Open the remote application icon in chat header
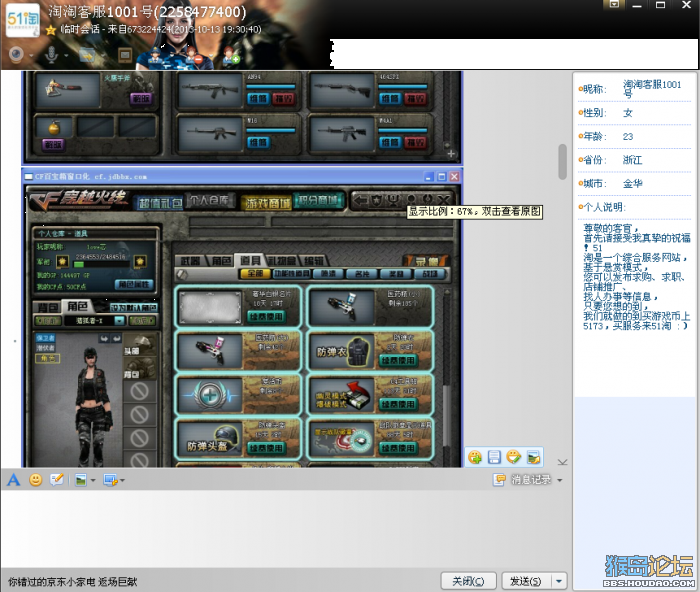The width and height of the screenshot is (700, 592). 125,55
